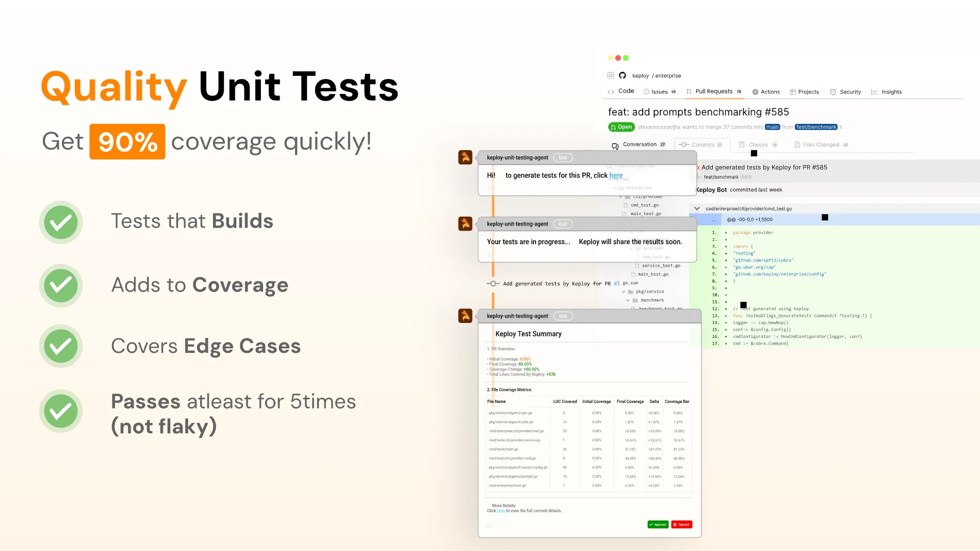
Task: Click the Keploy avatar on the first bot comment
Action: coord(465,157)
